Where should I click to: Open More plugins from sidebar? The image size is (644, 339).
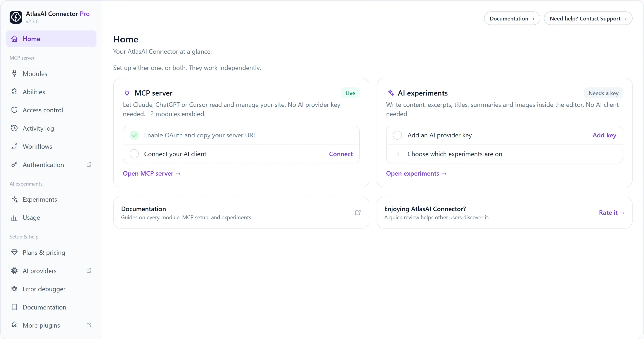pos(51,325)
